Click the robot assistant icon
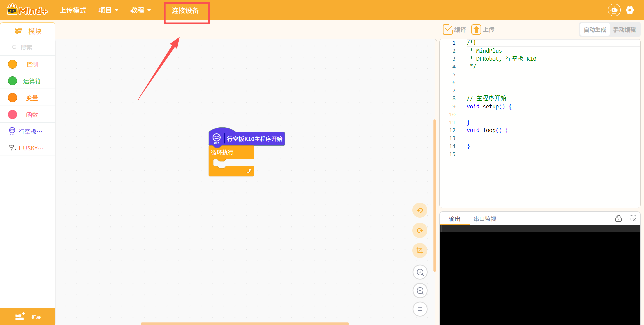 614,10
